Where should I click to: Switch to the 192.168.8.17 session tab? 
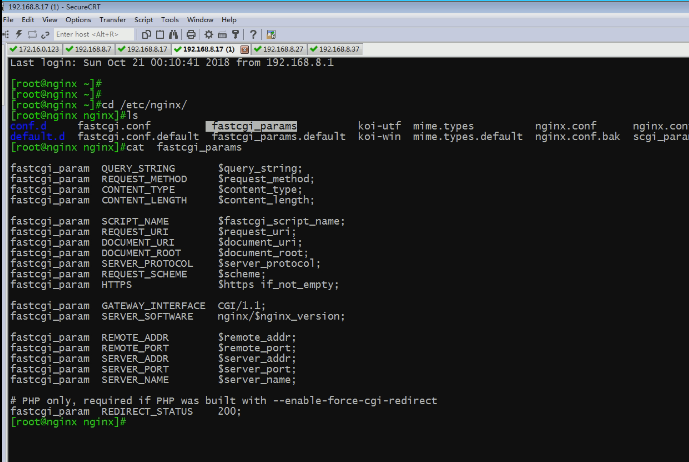tap(143, 49)
